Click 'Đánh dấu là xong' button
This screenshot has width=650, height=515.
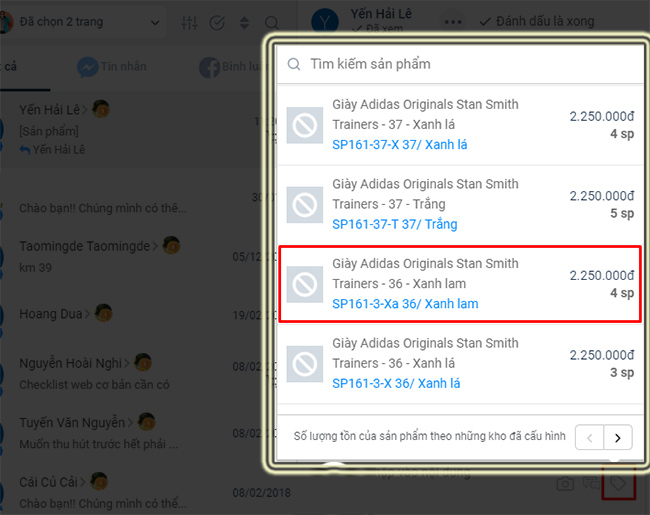tap(537, 21)
